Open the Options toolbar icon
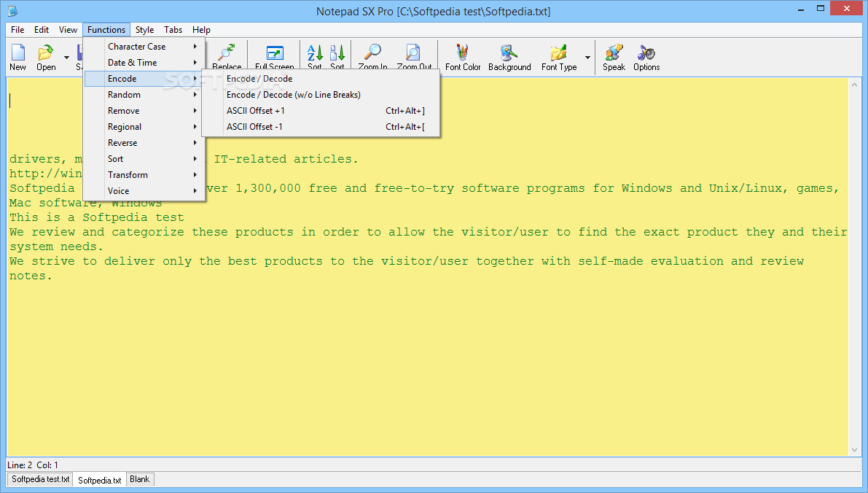This screenshot has height=493, width=868. 646,58
